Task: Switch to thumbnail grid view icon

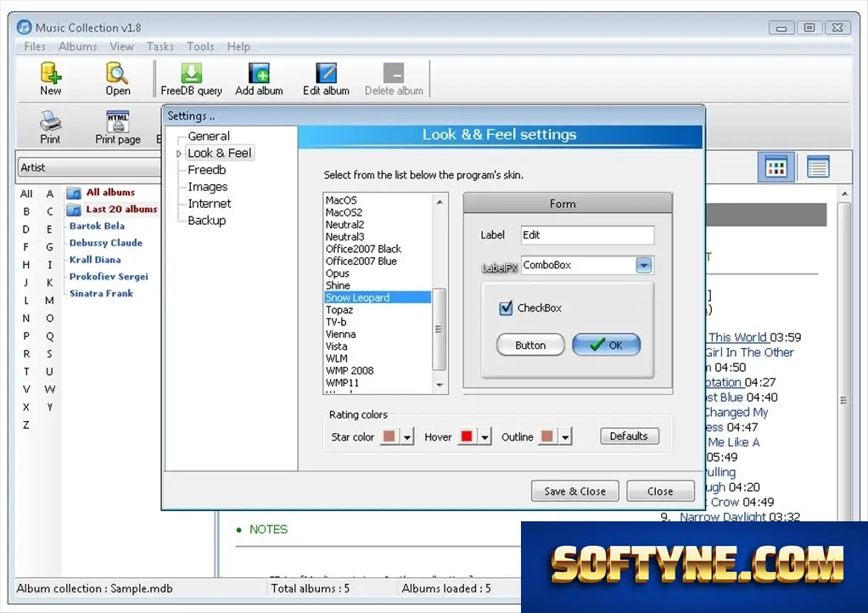Action: tap(776, 167)
